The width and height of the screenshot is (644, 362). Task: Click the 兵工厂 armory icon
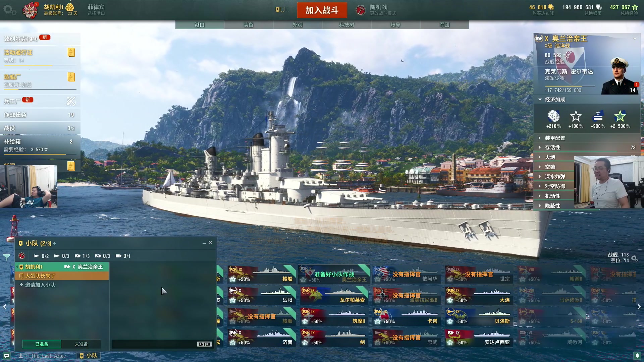pos(71,101)
